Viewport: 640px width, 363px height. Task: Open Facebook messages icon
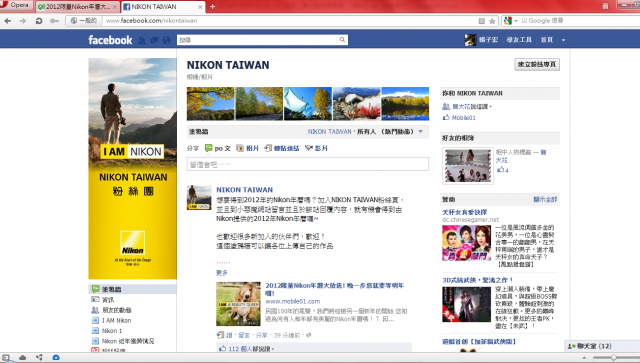pos(154,40)
